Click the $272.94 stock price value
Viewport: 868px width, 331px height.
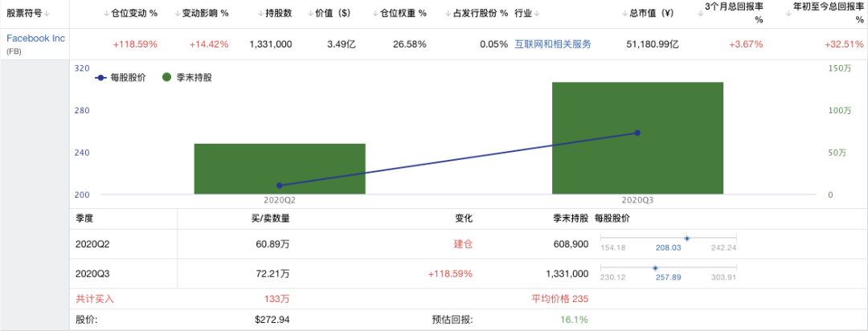[x=272, y=320]
